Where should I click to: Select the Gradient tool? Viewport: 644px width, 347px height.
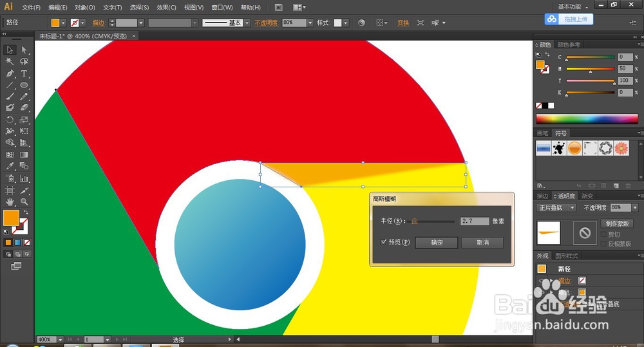[24, 155]
